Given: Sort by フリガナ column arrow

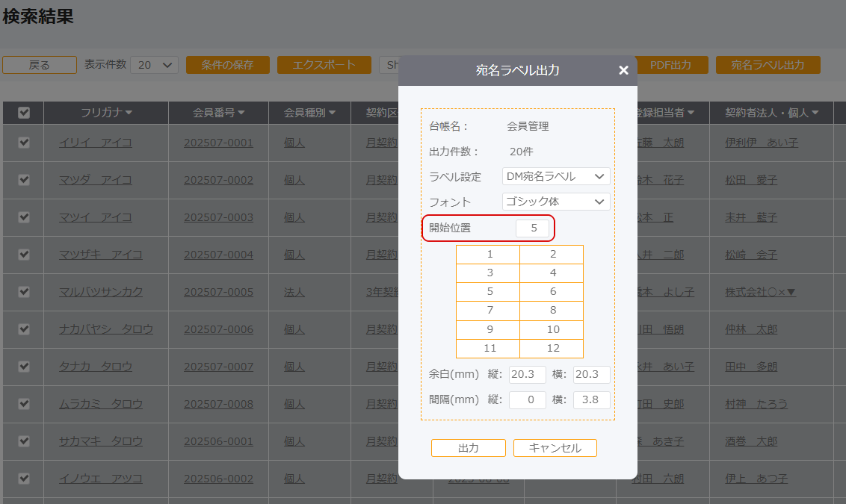Looking at the screenshot, I should tap(129, 113).
